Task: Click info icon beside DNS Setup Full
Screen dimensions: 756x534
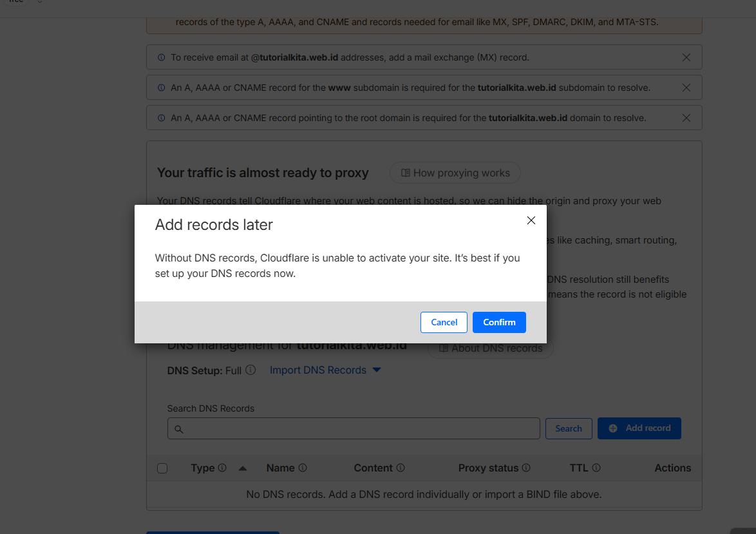Action: pos(250,370)
